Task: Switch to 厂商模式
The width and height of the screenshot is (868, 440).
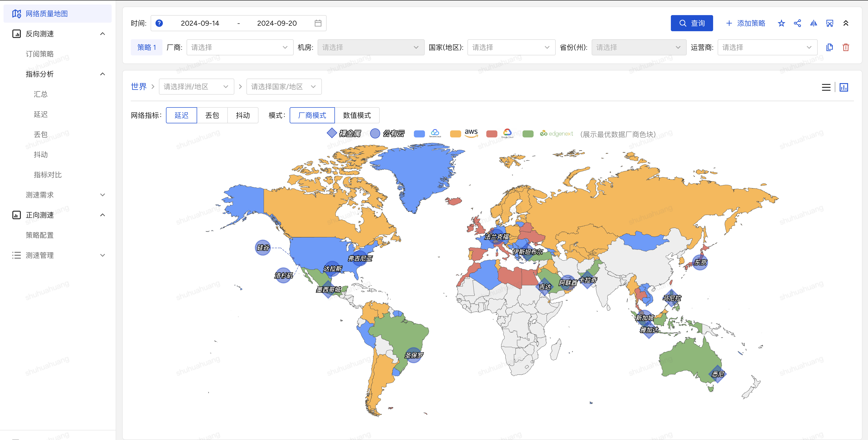Action: pyautogui.click(x=312, y=115)
